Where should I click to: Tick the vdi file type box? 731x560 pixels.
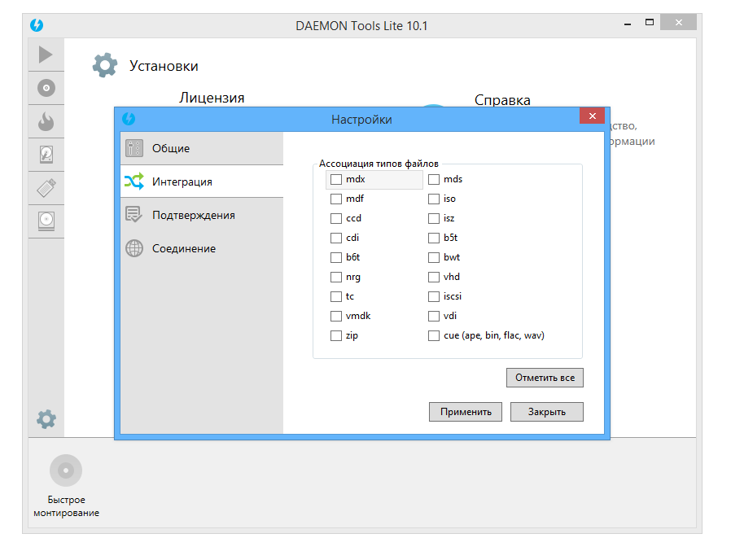click(x=434, y=316)
